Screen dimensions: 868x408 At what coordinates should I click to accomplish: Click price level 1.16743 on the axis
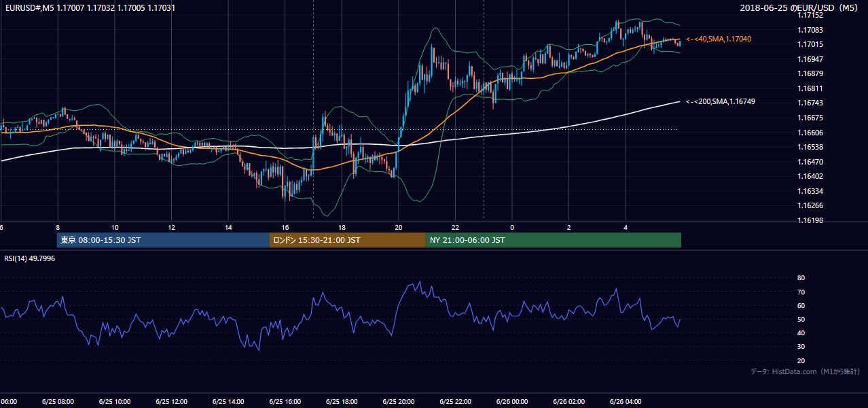pyautogui.click(x=810, y=103)
